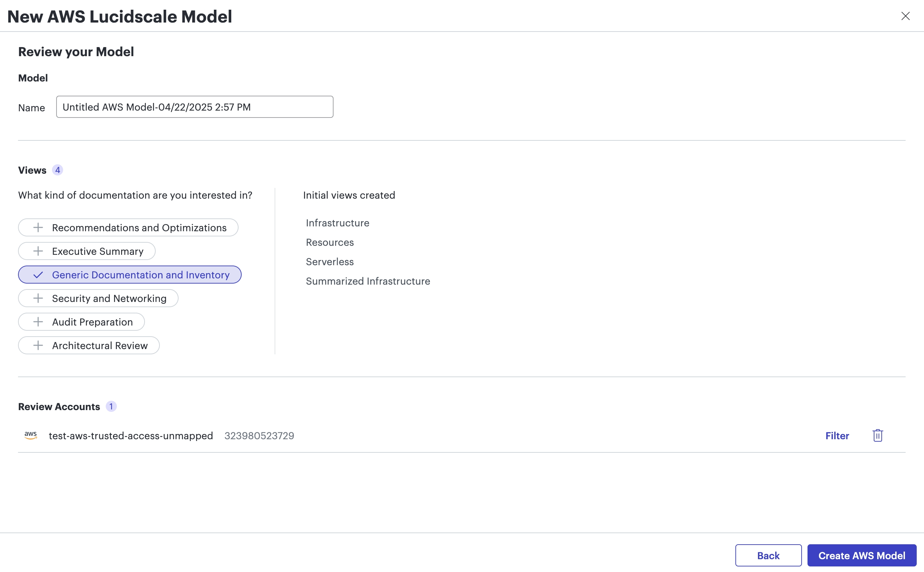Click Create AWS Model
Image resolution: width=924 pixels, height=572 pixels.
862,555
